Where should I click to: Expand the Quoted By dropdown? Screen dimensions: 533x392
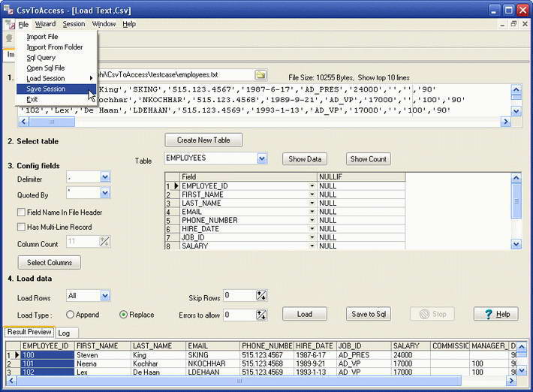105,193
